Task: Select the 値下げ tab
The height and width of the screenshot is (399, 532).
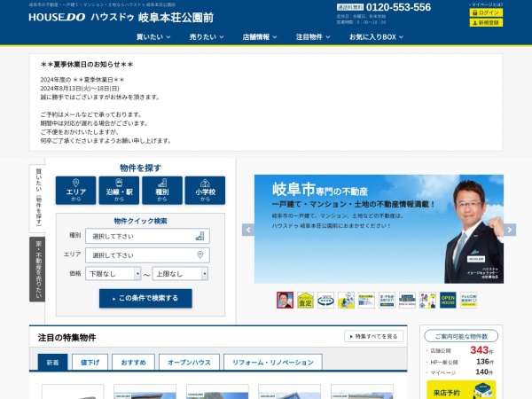Action: (x=90, y=363)
